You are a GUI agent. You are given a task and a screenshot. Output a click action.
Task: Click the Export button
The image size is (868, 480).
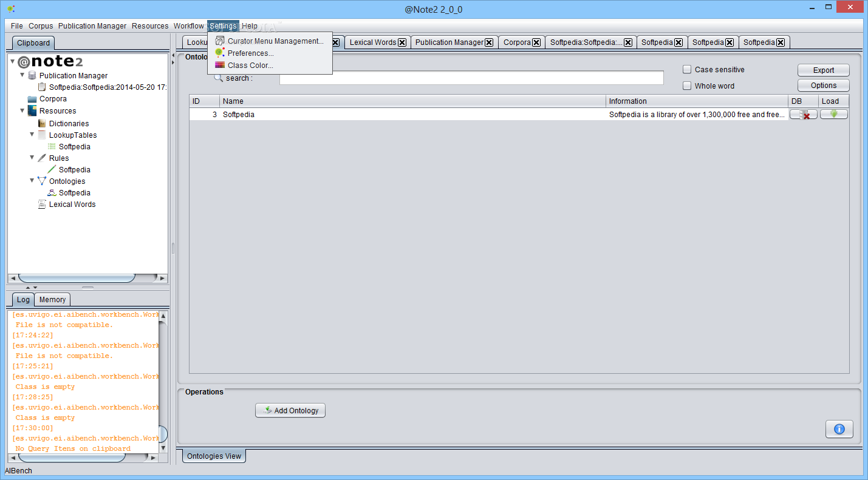pyautogui.click(x=824, y=70)
